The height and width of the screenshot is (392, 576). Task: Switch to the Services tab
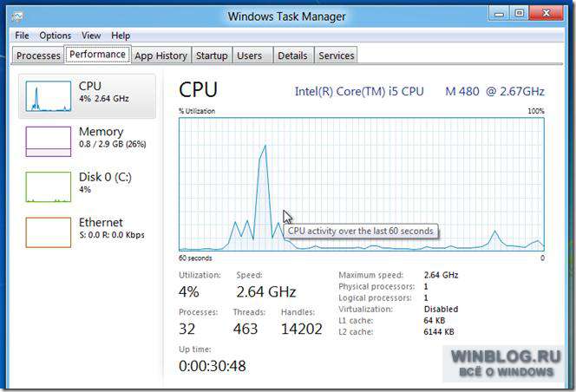[336, 56]
